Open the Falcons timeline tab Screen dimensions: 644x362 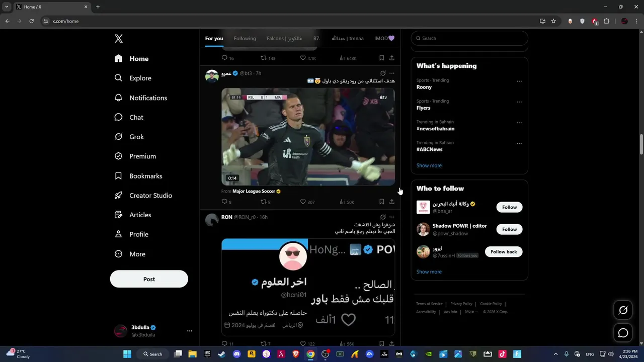pyautogui.click(x=284, y=39)
